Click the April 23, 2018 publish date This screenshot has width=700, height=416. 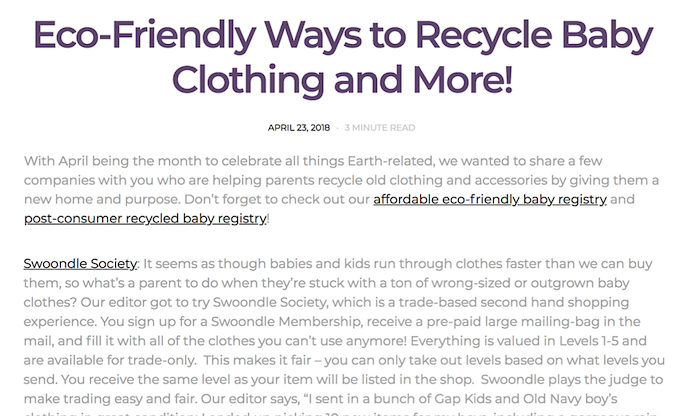click(299, 128)
